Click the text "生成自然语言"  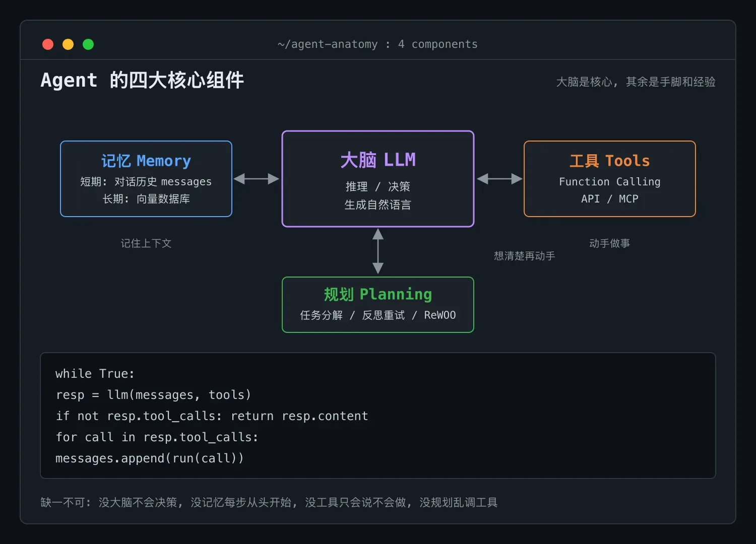[x=378, y=205]
